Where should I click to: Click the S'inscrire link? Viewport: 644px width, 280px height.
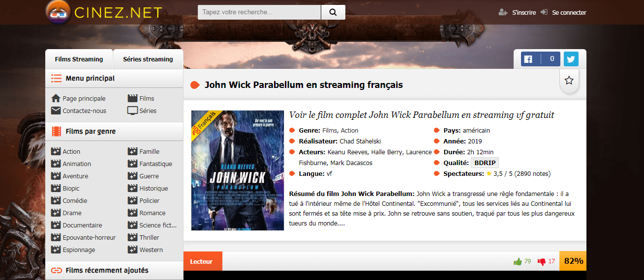point(523,12)
